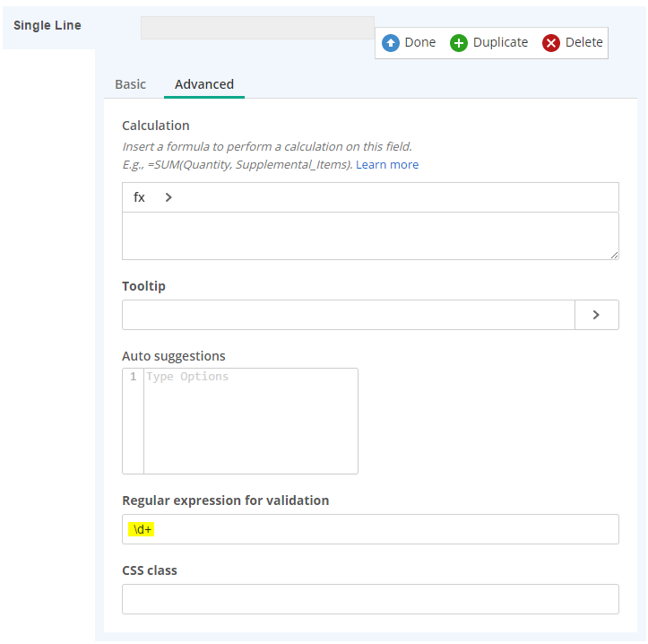This screenshot has width=648, height=644.
Task: Click the Regular expression for validation field
Action: coord(370,529)
